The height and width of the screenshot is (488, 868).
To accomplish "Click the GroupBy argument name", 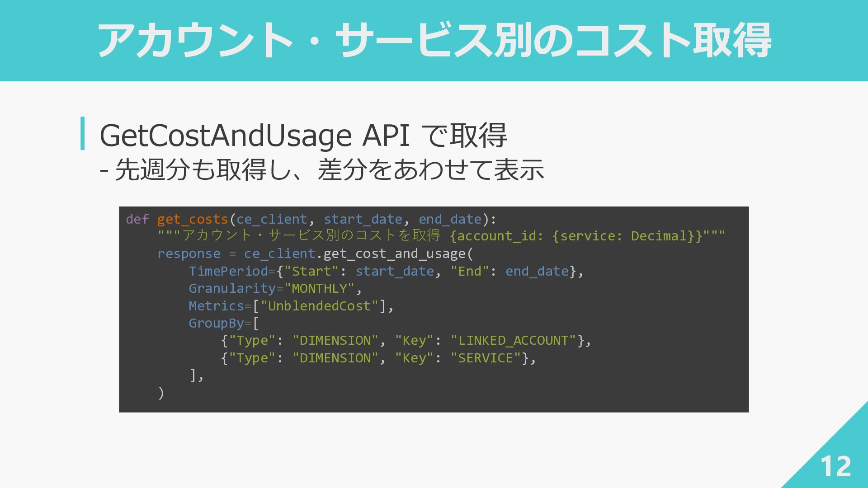I will pos(216,323).
